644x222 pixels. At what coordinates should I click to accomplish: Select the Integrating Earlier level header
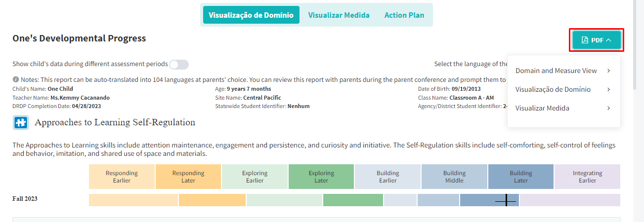point(587,177)
